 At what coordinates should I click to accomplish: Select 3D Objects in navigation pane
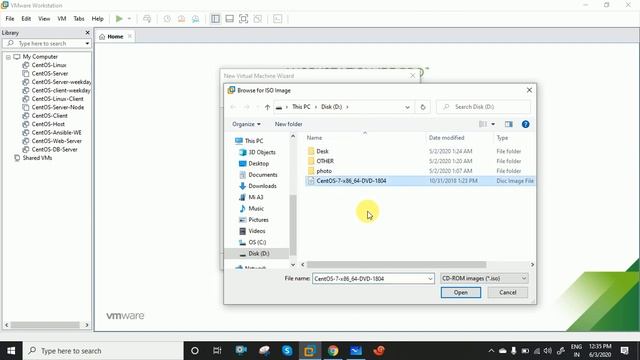pyautogui.click(x=262, y=152)
